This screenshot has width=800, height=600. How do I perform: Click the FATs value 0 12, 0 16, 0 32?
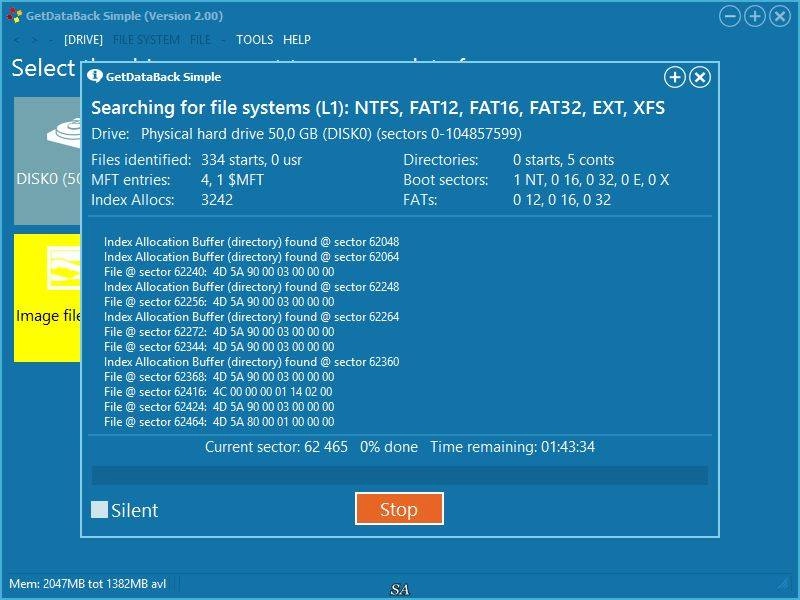562,200
